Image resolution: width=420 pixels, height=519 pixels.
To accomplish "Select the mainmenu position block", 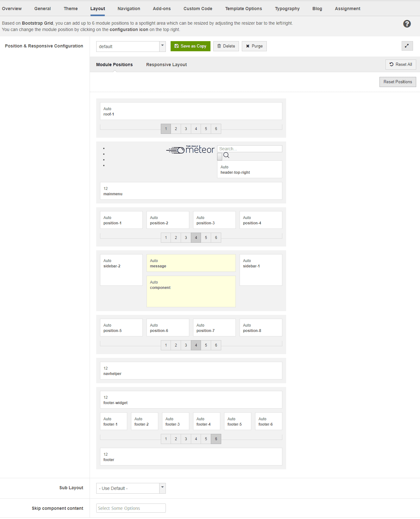I will coord(191,191).
